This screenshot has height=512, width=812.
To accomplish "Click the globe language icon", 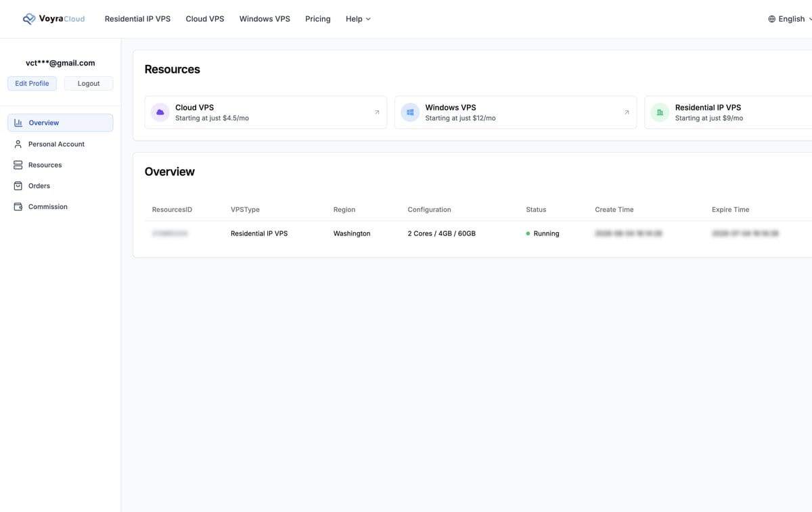I will point(772,19).
